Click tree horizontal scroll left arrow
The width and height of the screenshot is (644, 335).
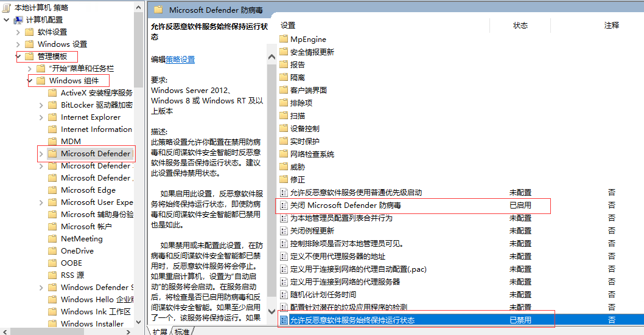[4, 331]
